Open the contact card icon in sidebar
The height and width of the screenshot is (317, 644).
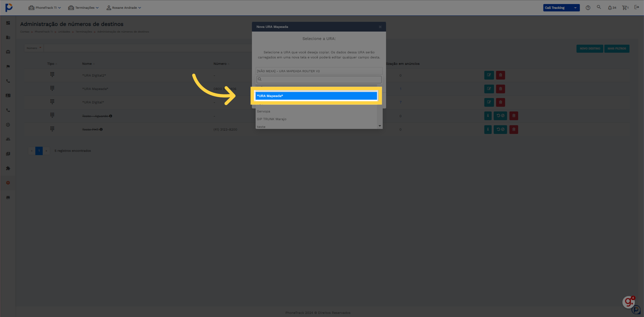point(8,96)
